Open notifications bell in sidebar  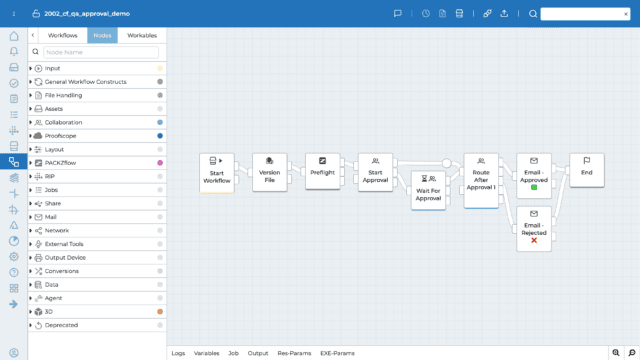[x=14, y=51]
